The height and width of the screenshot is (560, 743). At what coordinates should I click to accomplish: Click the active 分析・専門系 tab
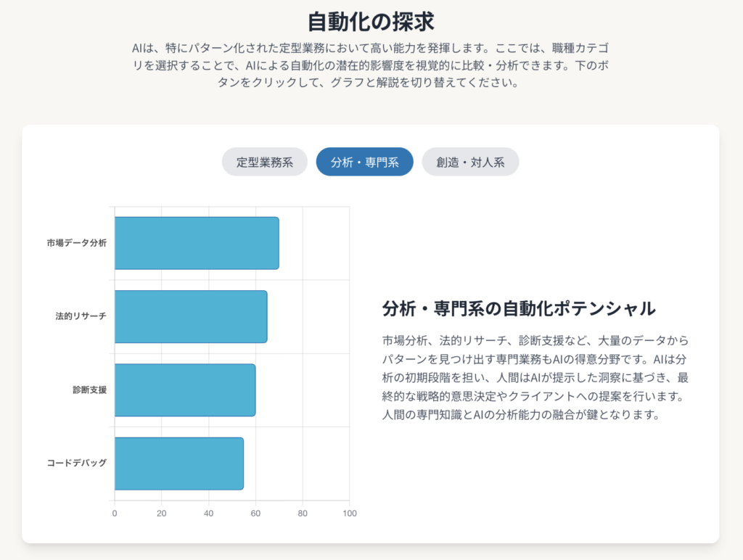(x=364, y=162)
